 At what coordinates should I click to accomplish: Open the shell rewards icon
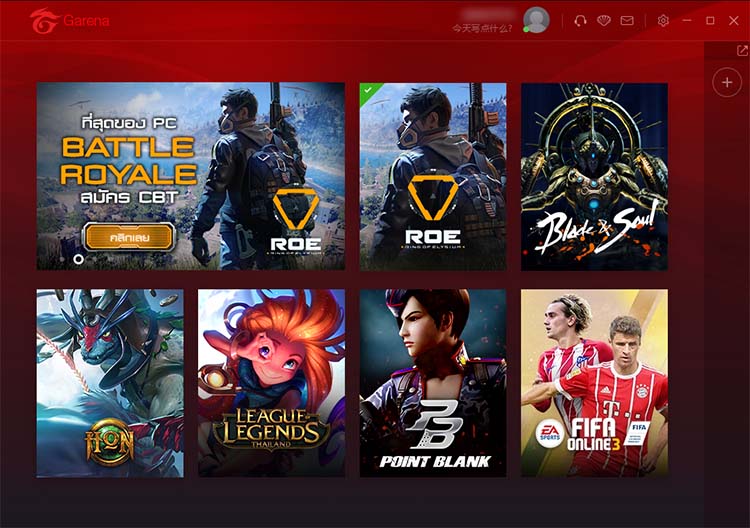click(x=604, y=21)
